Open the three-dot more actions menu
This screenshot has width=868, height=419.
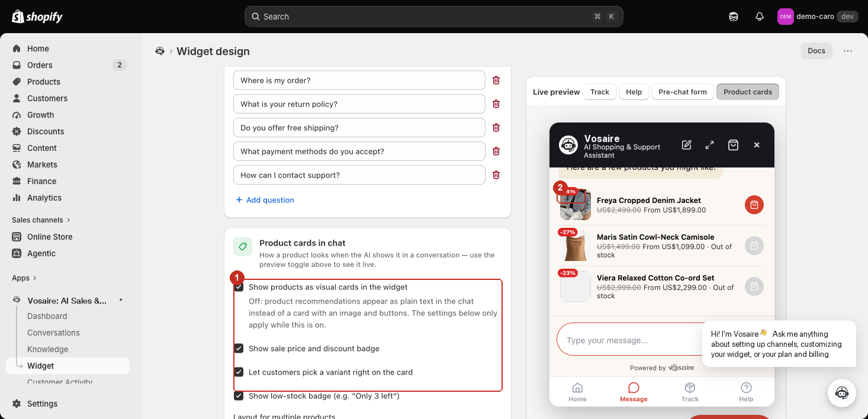pos(848,51)
